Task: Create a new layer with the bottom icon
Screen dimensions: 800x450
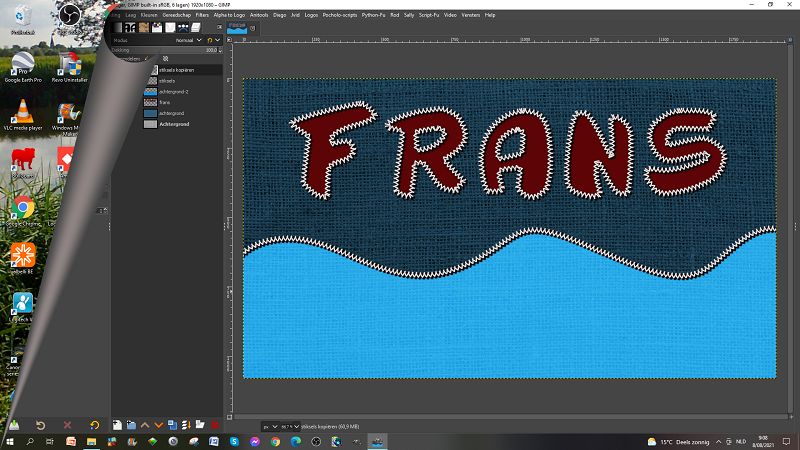Action: pyautogui.click(x=117, y=425)
